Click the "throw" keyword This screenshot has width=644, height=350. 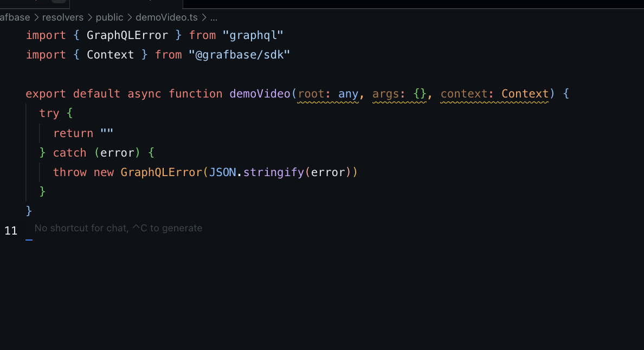tap(70, 172)
